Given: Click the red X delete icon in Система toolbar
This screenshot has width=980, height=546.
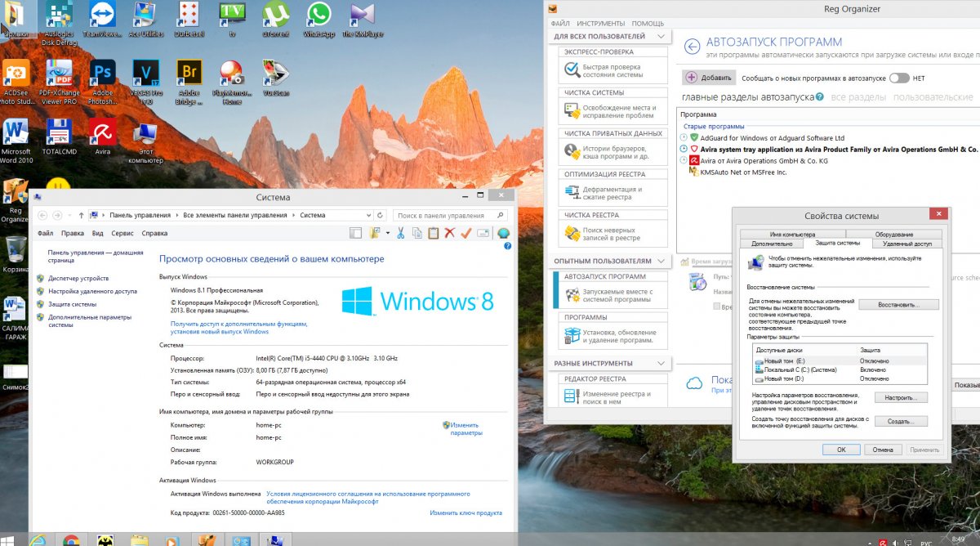Looking at the screenshot, I should [449, 234].
